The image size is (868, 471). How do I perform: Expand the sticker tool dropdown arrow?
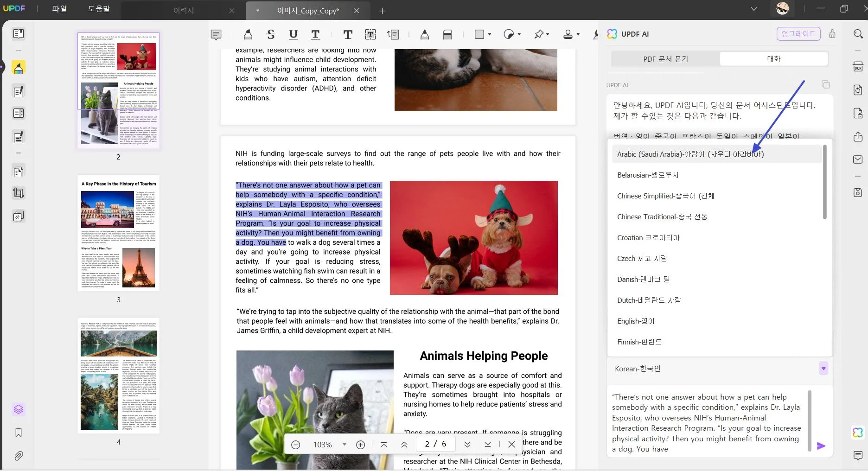(519, 34)
